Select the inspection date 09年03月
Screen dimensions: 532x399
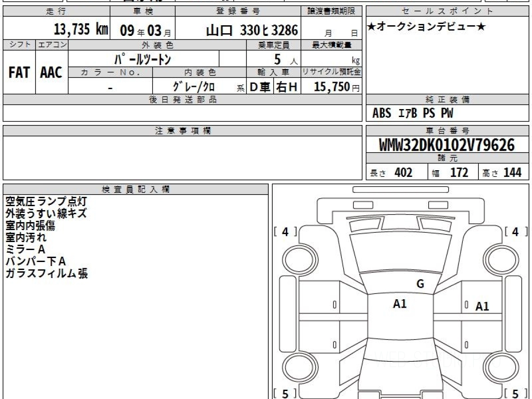pos(145,31)
